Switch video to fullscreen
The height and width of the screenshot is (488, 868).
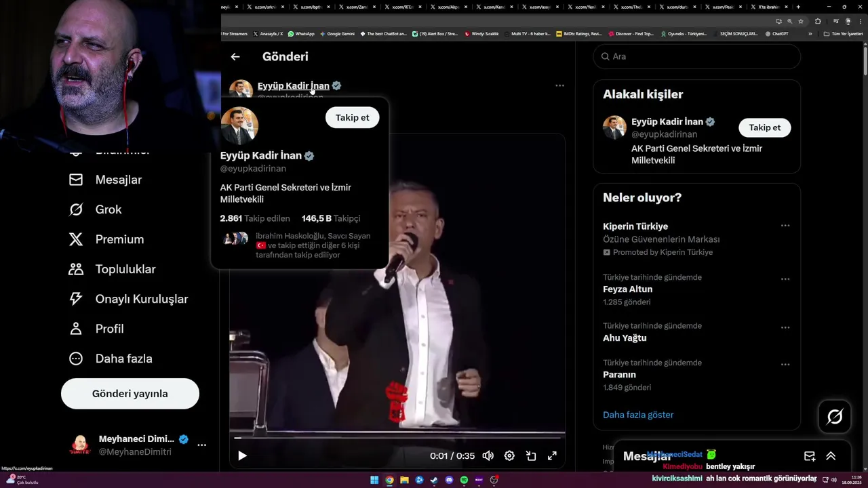[x=552, y=455]
